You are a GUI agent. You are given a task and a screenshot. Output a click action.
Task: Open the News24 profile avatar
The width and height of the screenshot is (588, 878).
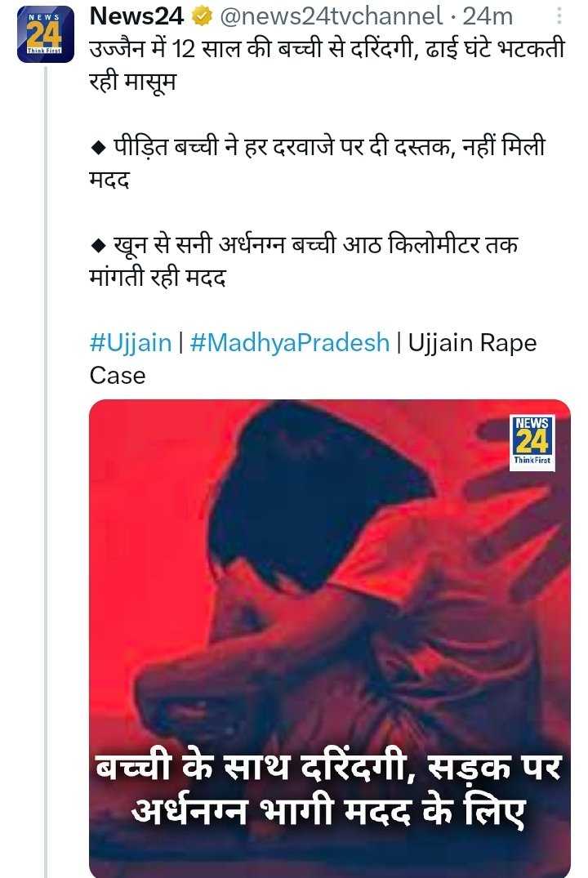pos(46,34)
